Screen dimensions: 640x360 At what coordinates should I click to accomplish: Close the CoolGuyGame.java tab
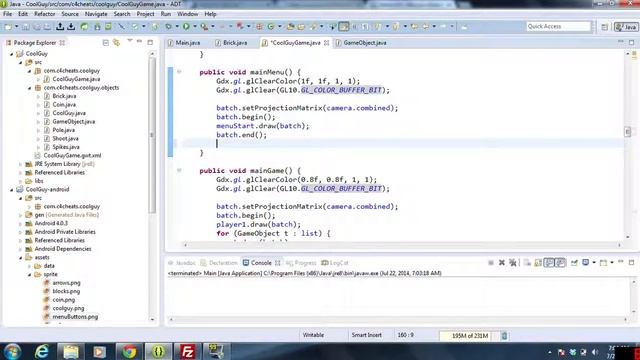click(x=327, y=42)
